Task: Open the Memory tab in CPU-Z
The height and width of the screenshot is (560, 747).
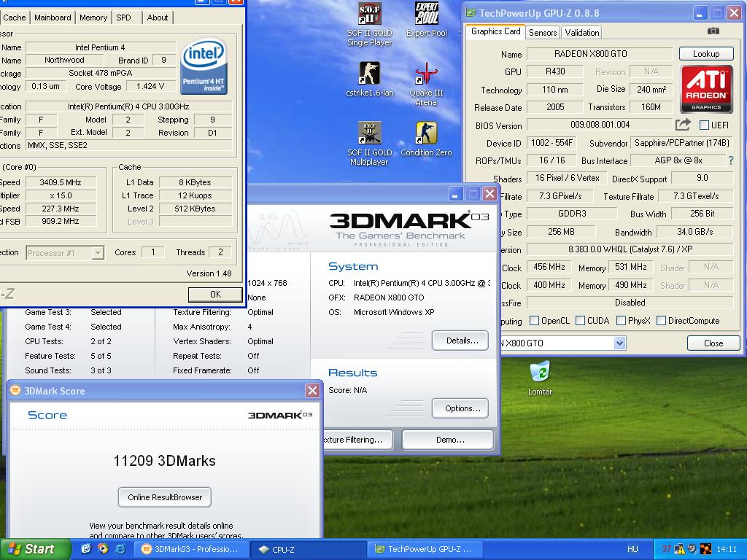Action: coord(93,17)
